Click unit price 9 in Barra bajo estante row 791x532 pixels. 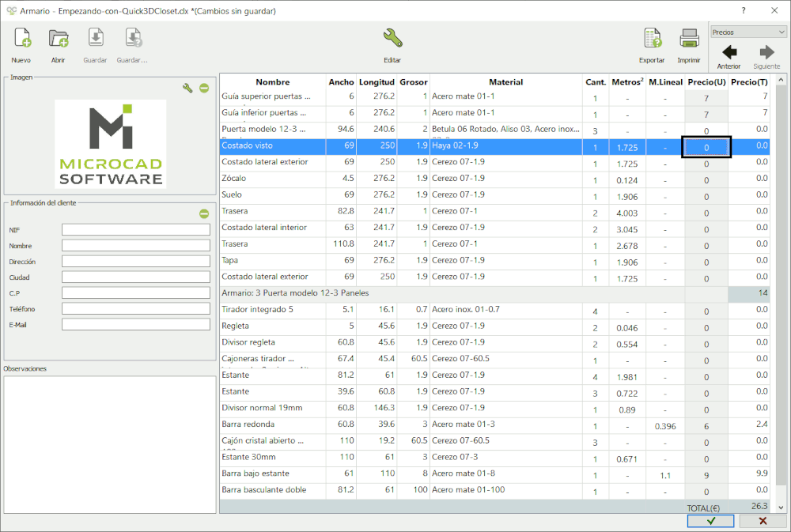coord(706,475)
